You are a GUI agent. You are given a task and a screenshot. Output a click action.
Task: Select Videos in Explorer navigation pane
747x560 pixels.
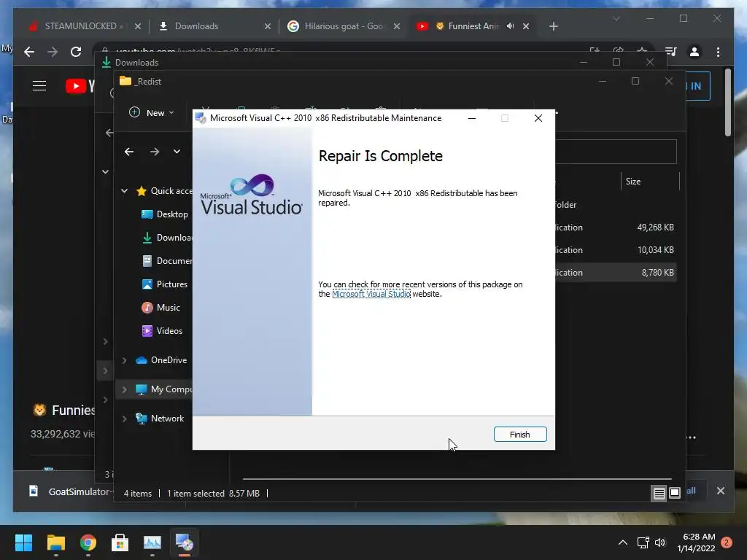pos(162,331)
